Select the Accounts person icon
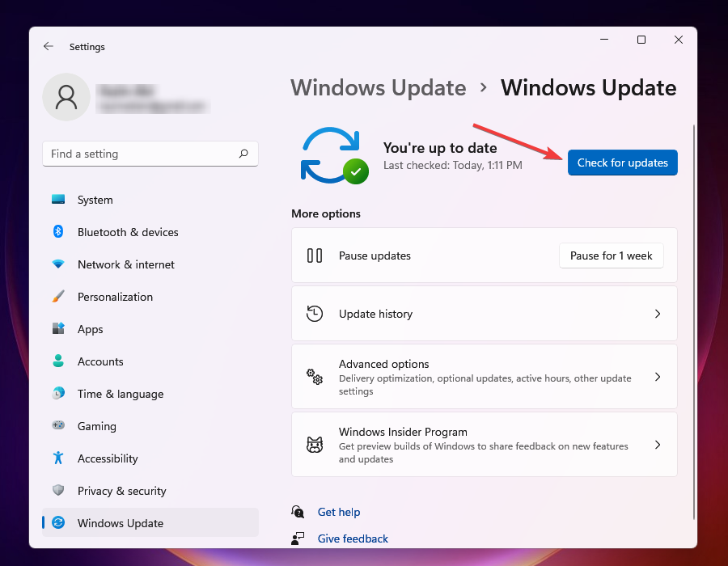 pyautogui.click(x=58, y=361)
